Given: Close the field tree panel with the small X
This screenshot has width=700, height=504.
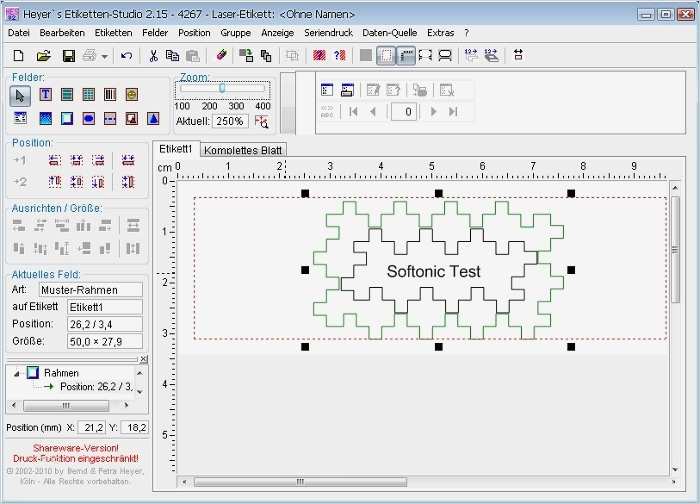Looking at the screenshot, I should click(x=143, y=359).
